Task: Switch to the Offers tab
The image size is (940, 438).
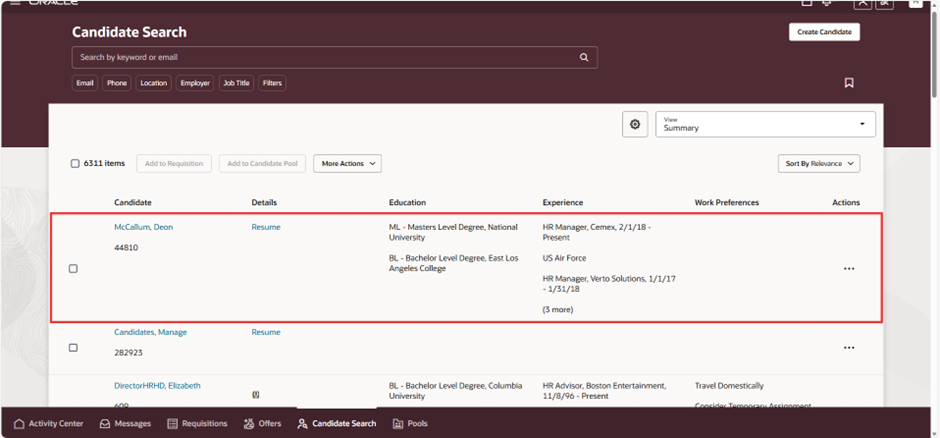Action: 263,424
